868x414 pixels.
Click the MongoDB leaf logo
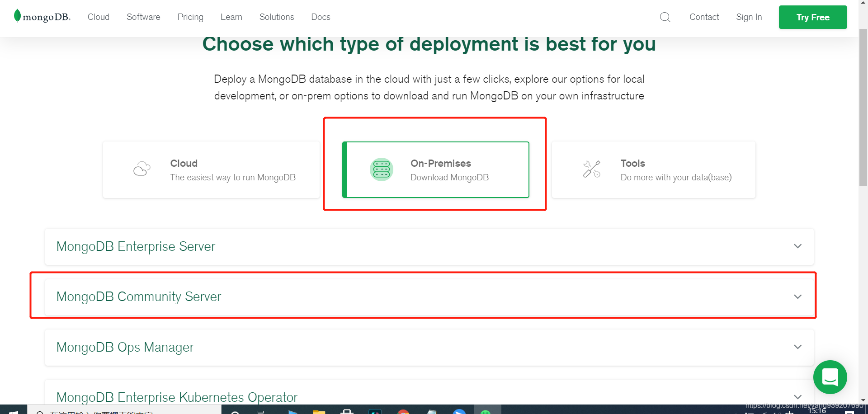pyautogui.click(x=17, y=15)
